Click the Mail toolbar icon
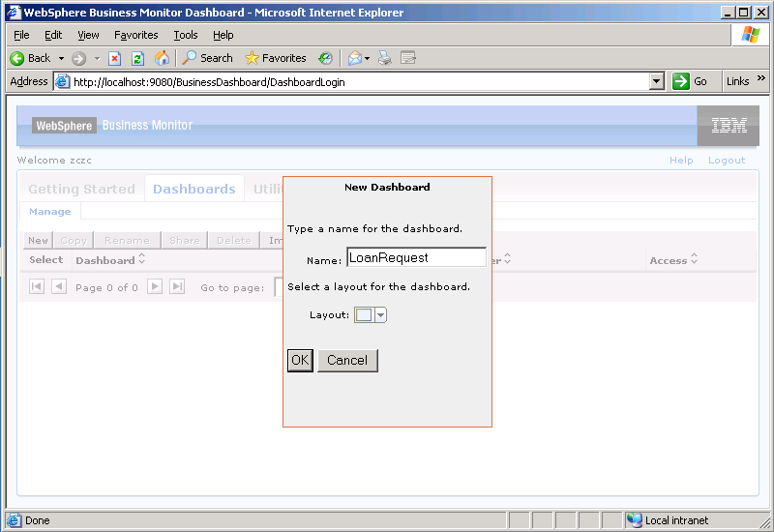This screenshot has height=532, width=774. (355, 58)
